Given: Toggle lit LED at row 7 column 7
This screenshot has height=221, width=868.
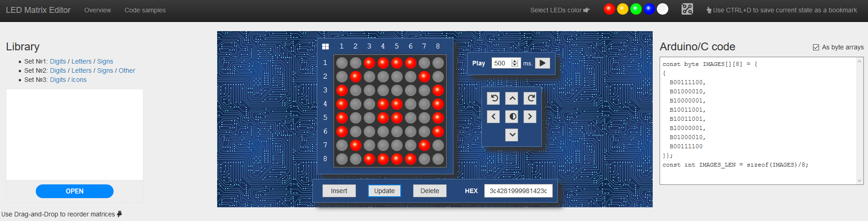Looking at the screenshot, I should click(424, 145).
